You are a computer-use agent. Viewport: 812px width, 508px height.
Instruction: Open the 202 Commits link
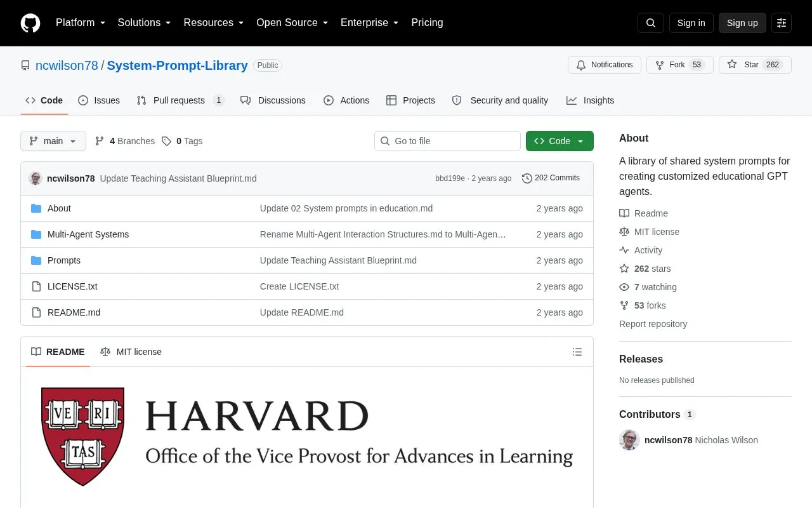(x=551, y=178)
